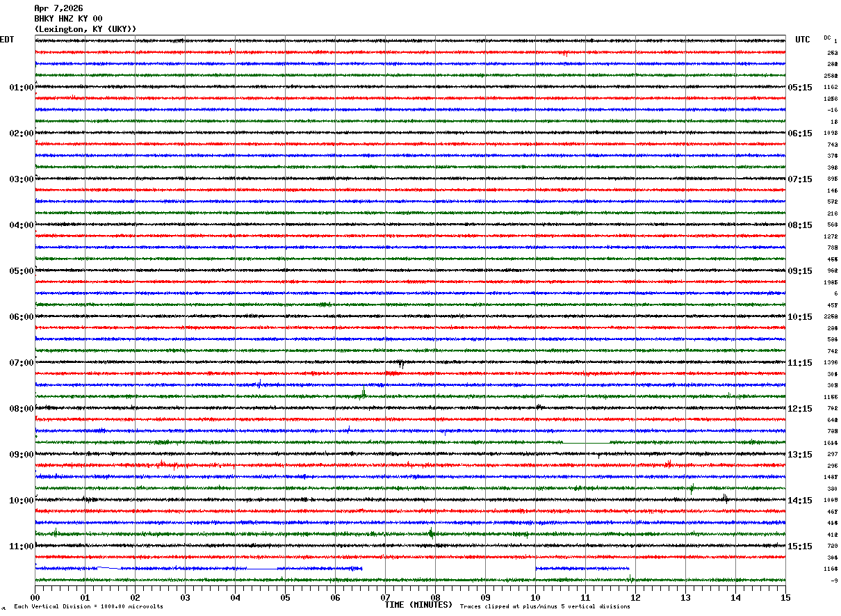Select the 05:00 EDT row label
Screen dimensions: 841x616
[x=22, y=271]
